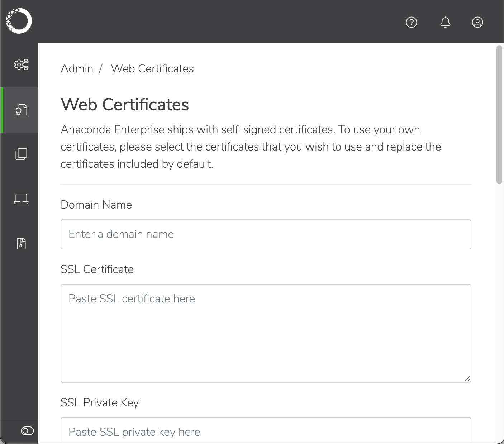504x444 pixels.
Task: Grab the SSL Certificate textarea resize handle
Action: pyautogui.click(x=467, y=379)
